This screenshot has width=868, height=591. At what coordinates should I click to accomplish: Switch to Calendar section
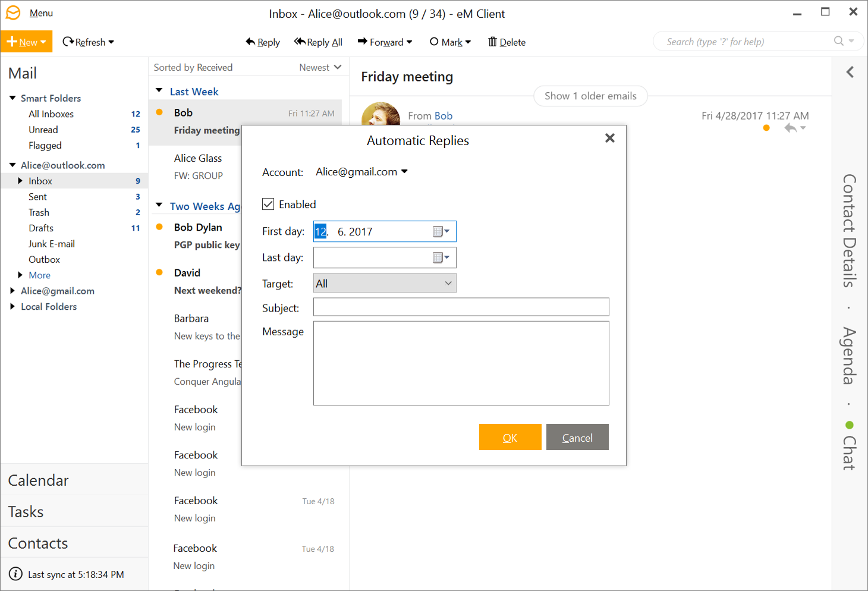[x=74, y=480]
